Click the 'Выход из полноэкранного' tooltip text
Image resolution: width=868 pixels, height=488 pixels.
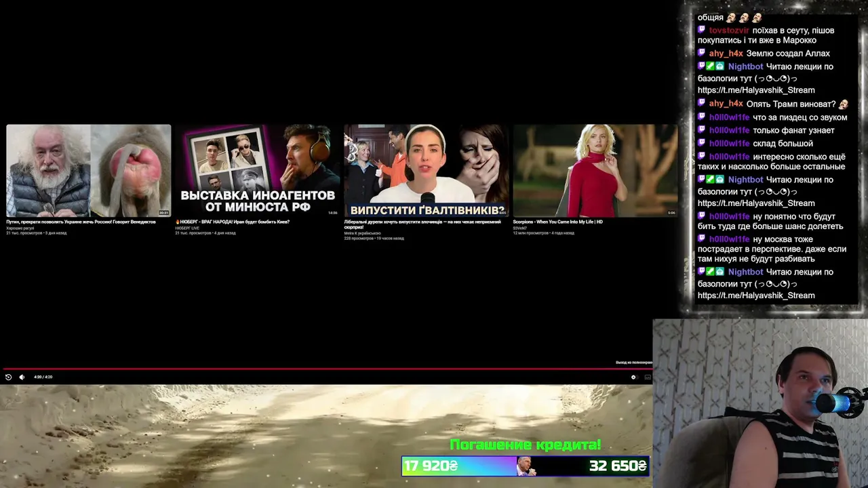(633, 363)
